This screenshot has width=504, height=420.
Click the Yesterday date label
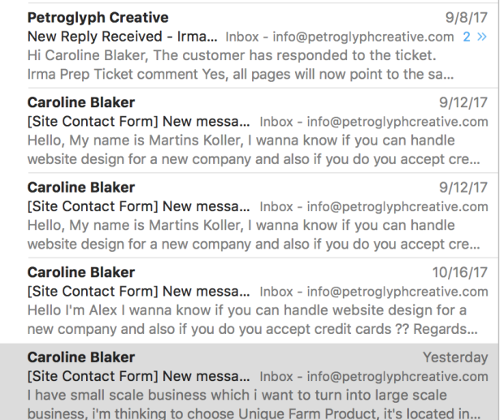pyautogui.click(x=455, y=357)
